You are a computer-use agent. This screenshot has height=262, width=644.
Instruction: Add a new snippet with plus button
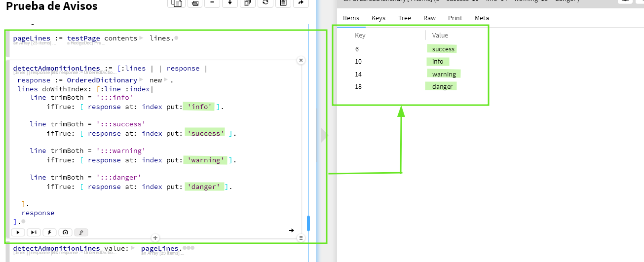155,237
